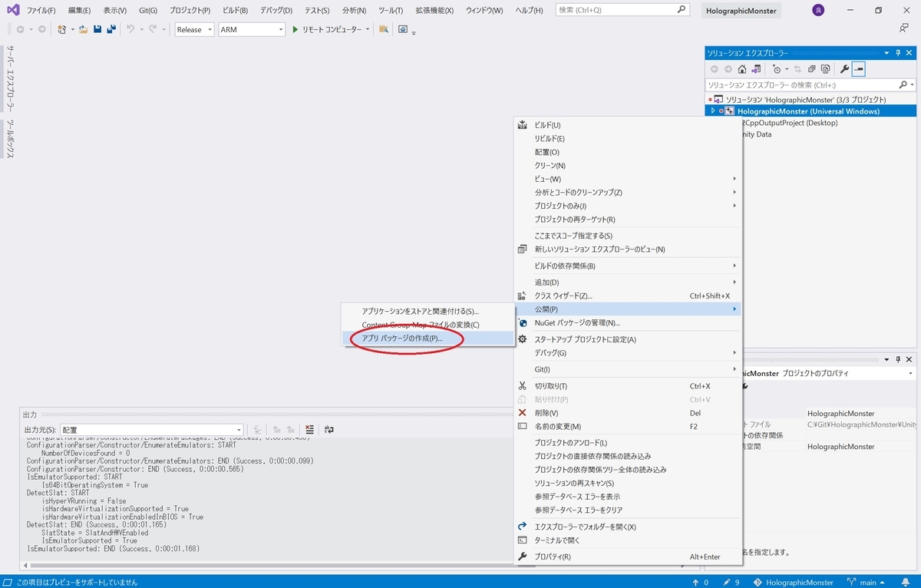
Task: Click the user account avatar icon
Action: coord(818,10)
